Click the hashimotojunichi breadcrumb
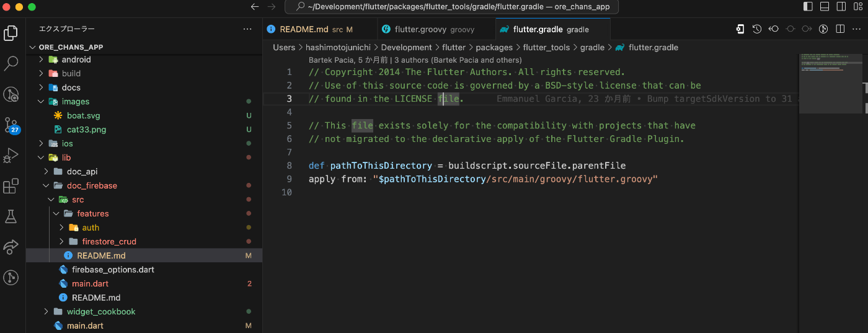The image size is (868, 333). [x=338, y=47]
